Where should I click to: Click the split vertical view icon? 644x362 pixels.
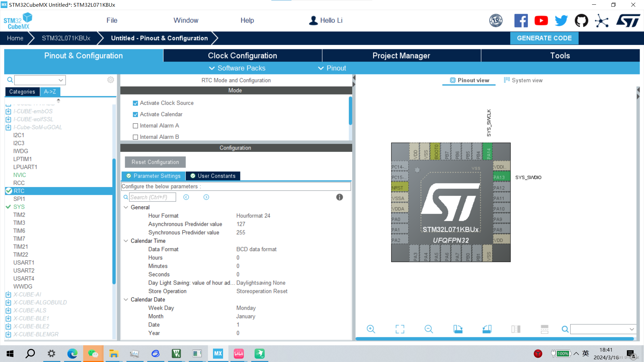[x=516, y=329]
